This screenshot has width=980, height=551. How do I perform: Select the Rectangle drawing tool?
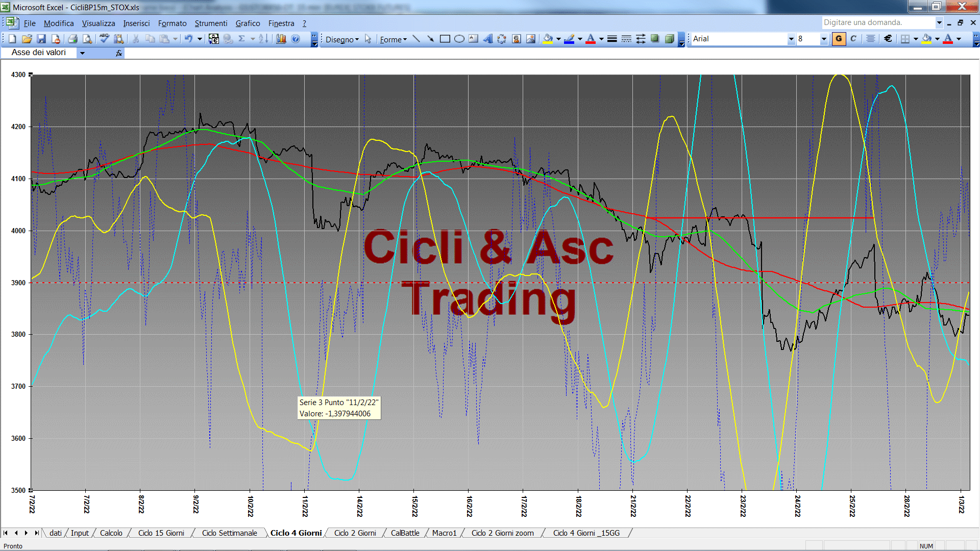[x=445, y=39]
